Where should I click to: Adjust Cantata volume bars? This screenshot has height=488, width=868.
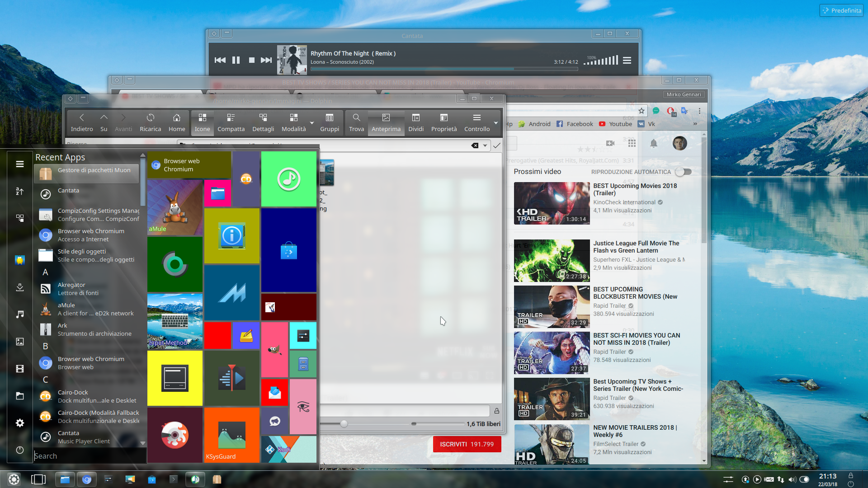(601, 60)
